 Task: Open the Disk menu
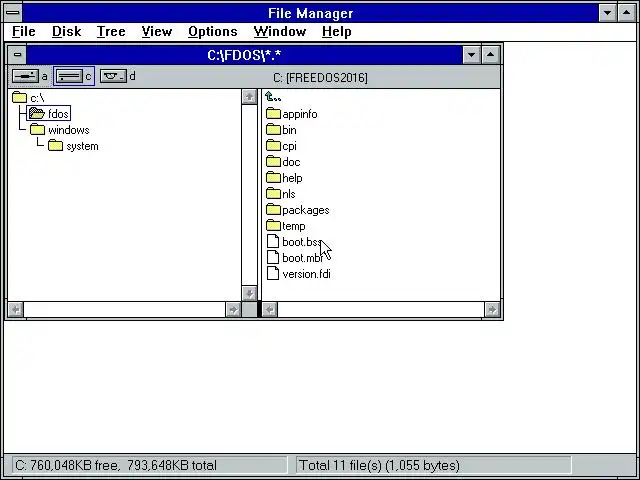tap(67, 31)
